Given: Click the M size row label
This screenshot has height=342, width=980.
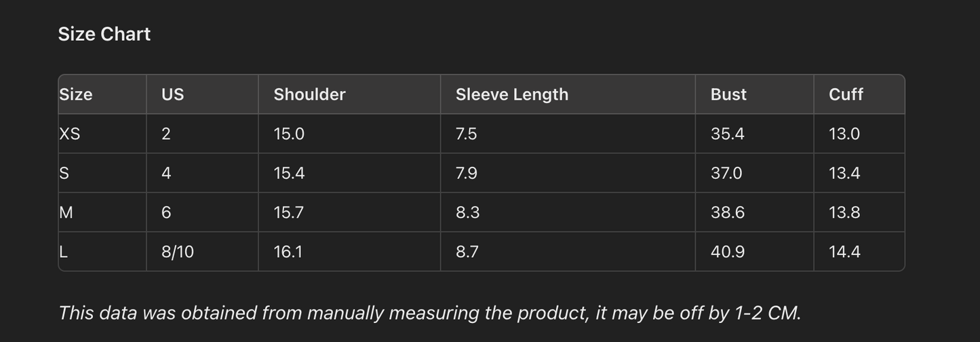Looking at the screenshot, I should [x=66, y=212].
